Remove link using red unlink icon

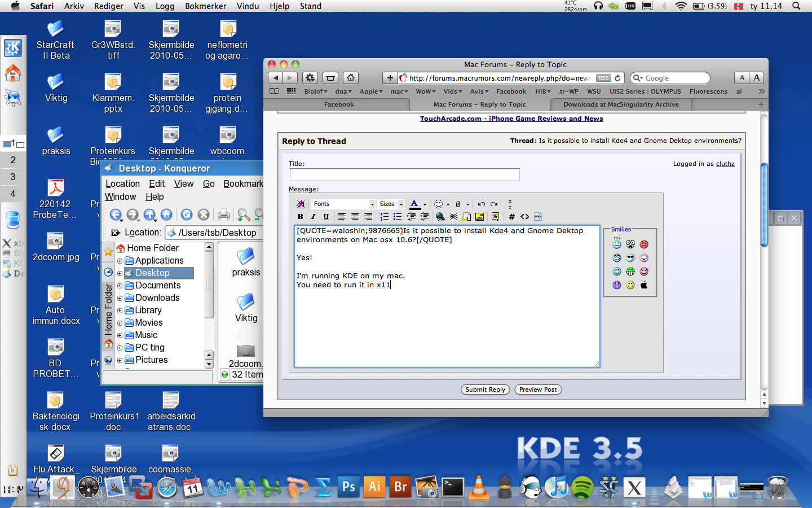(453, 217)
